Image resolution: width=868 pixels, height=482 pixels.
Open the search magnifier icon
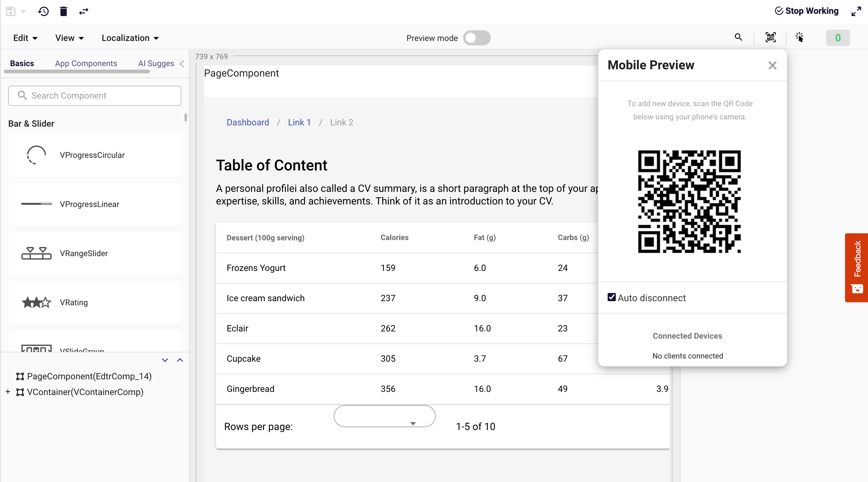738,37
